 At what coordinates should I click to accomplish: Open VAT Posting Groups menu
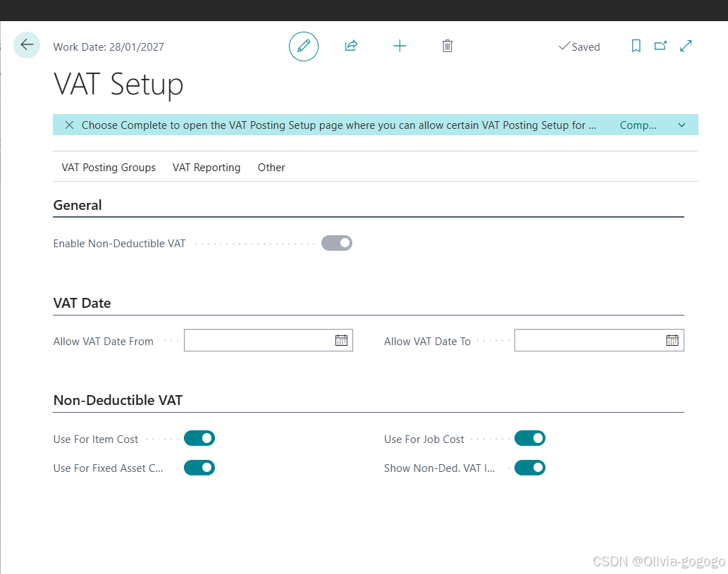coord(109,168)
